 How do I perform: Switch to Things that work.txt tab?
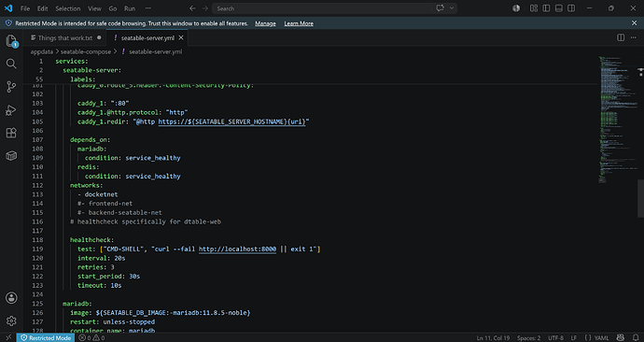[x=65, y=37]
